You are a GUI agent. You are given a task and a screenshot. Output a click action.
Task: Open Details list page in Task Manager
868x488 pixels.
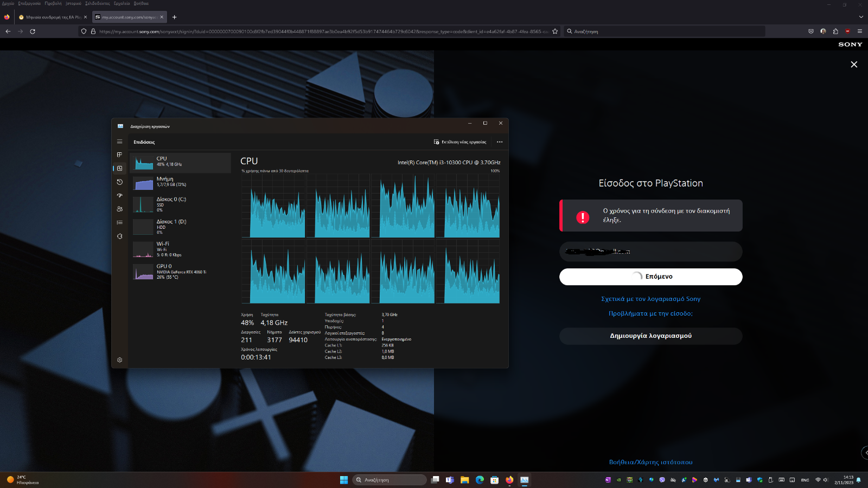[x=120, y=222]
